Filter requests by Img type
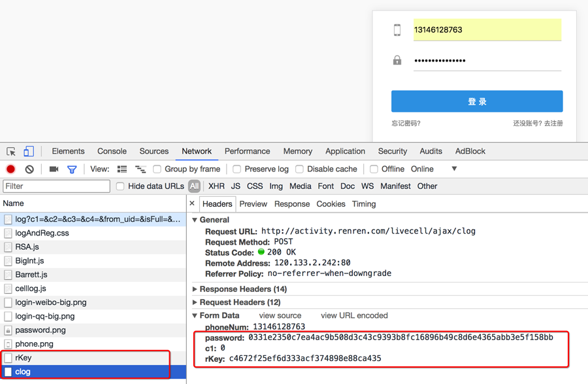The height and width of the screenshot is (384, 588). pyautogui.click(x=276, y=186)
